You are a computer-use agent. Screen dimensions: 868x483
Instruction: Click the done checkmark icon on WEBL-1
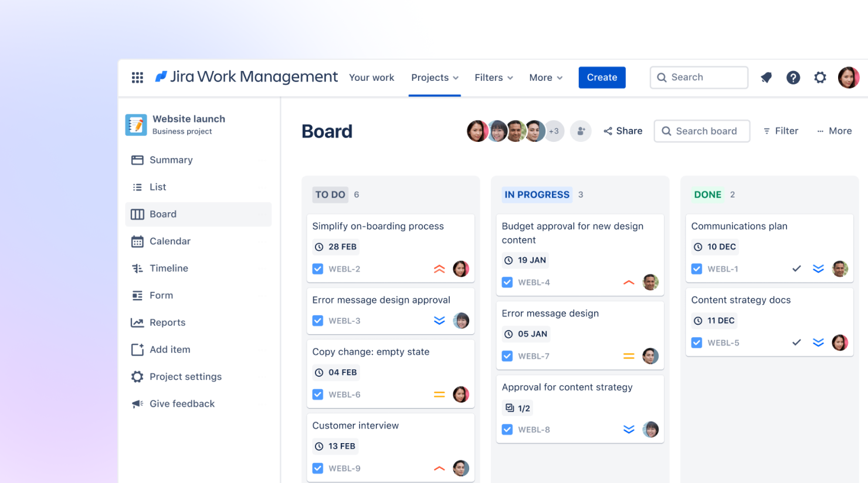(796, 268)
